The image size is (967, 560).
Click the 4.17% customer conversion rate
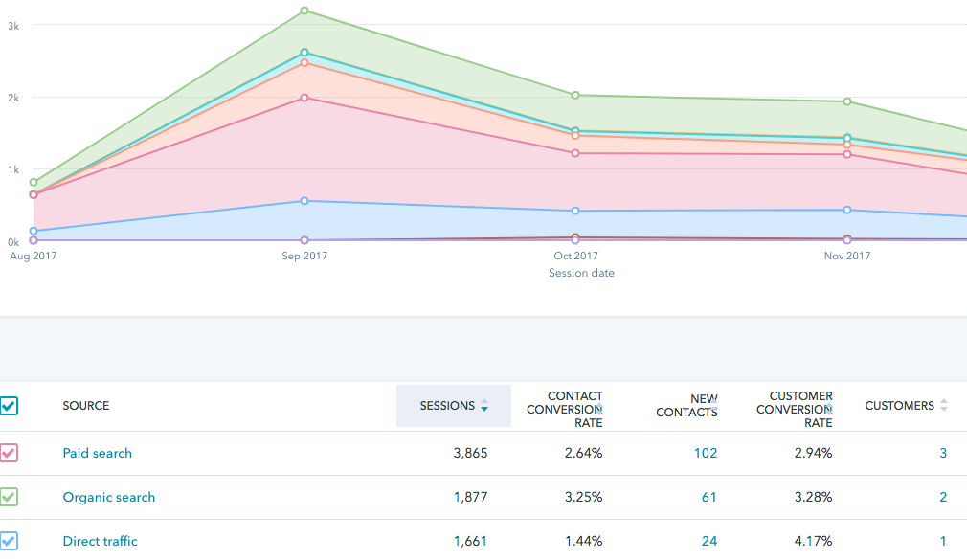coord(814,541)
